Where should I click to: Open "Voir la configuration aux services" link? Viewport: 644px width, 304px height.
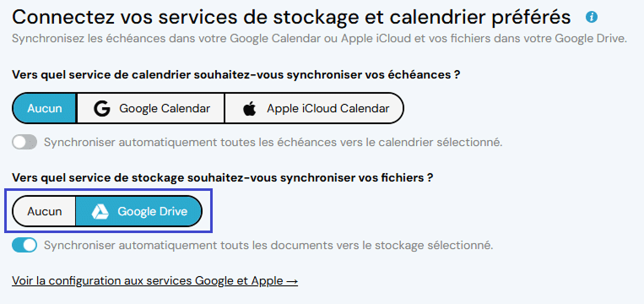click(x=102, y=281)
